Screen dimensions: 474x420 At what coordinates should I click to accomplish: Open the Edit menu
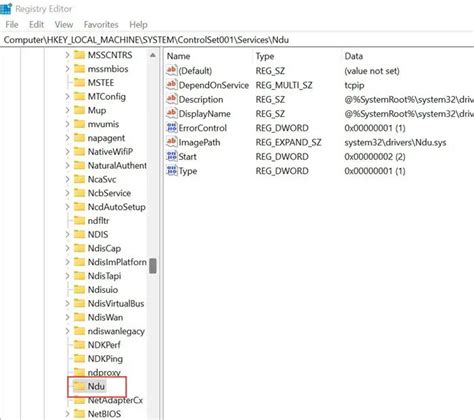tap(36, 25)
